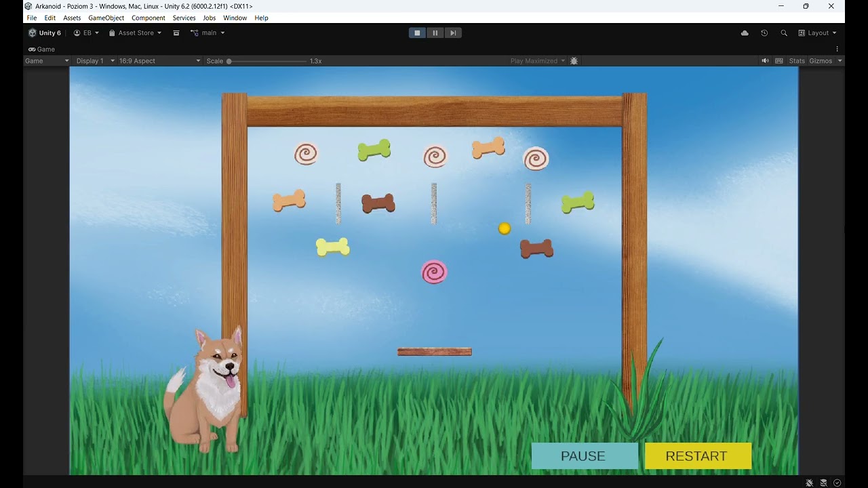This screenshot has width=868, height=488.
Task: Pause the running game
Action: tap(435, 33)
